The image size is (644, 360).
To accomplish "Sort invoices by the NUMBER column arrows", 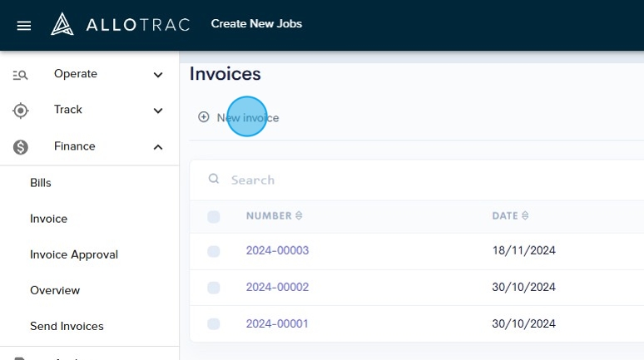I will point(299,216).
